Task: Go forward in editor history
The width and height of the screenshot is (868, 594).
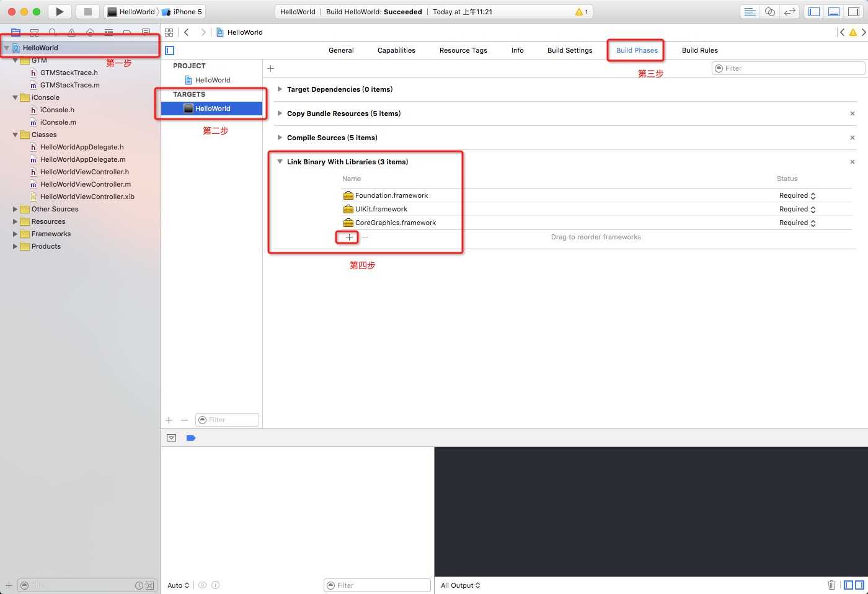Action: click(203, 32)
